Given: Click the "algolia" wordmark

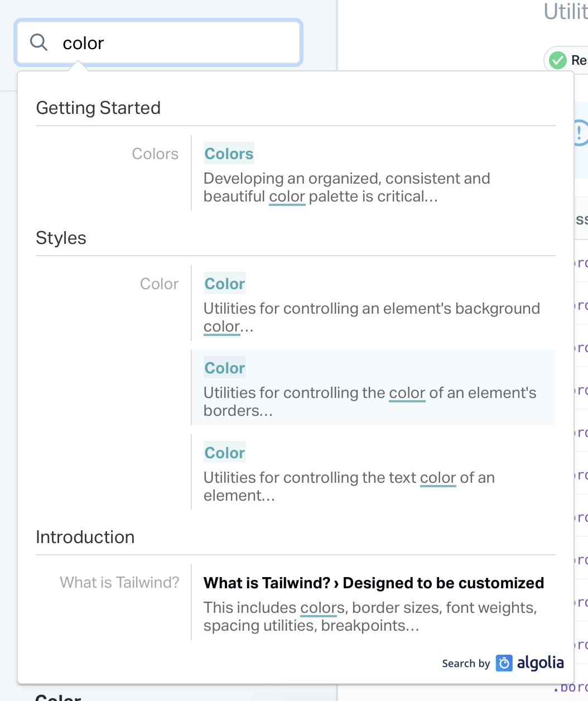Looking at the screenshot, I should pos(540,663).
